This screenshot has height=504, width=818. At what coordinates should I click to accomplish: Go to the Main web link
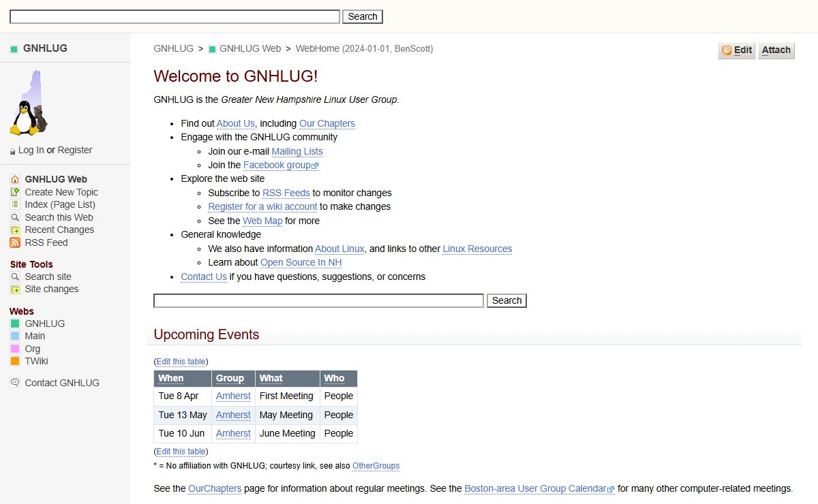(35, 336)
